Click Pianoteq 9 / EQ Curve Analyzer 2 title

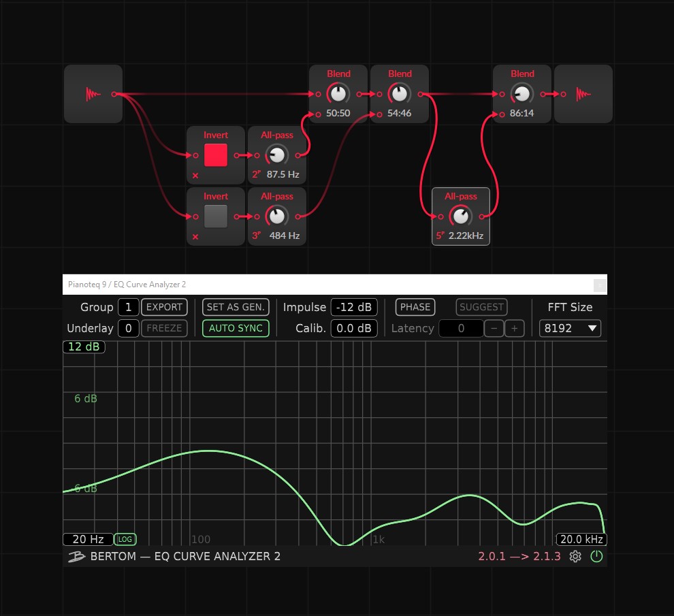coord(127,284)
